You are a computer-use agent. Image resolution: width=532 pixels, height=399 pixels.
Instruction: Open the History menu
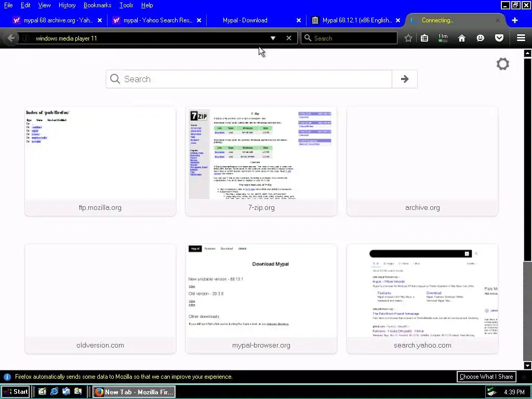pyautogui.click(x=67, y=5)
